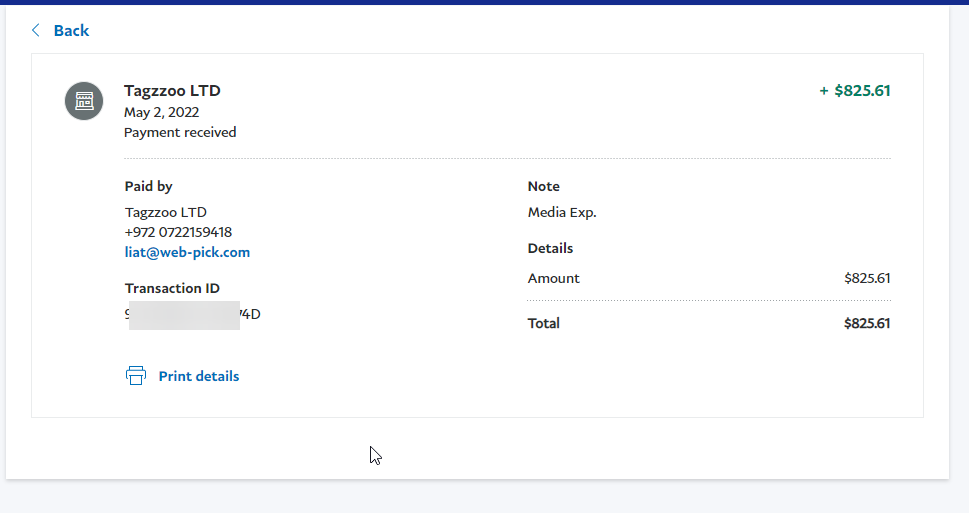
Task: Go back using the Back link text
Action: coord(71,31)
